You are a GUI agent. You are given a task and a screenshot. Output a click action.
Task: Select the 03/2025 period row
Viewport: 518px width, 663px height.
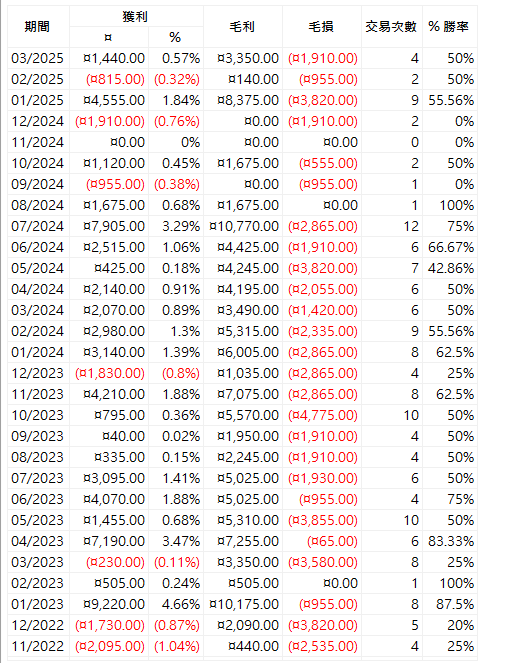click(242, 58)
